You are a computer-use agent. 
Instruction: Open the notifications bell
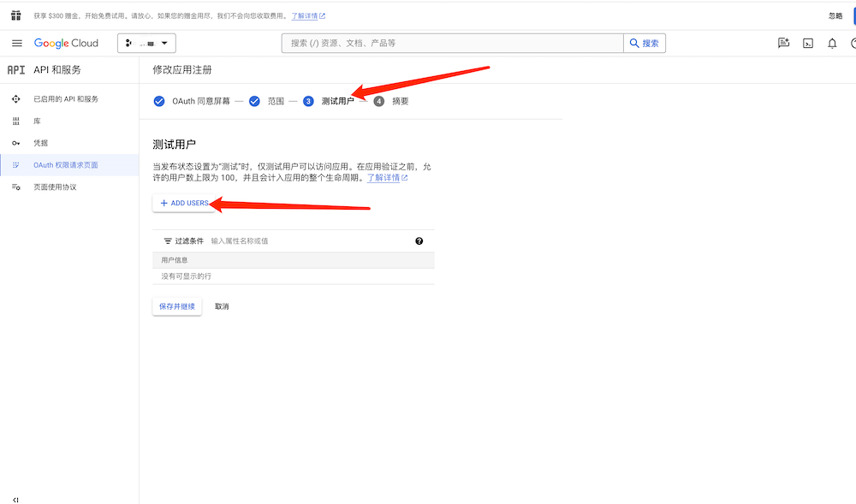pos(832,44)
